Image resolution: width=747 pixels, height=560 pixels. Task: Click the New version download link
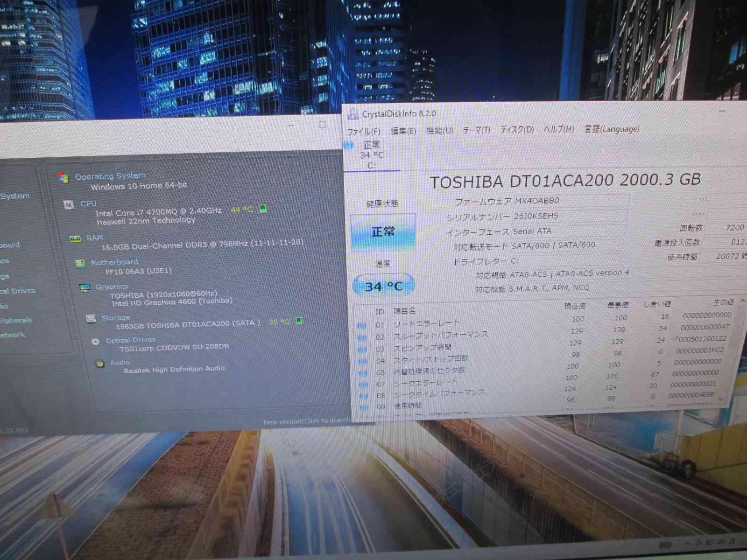[x=306, y=421]
